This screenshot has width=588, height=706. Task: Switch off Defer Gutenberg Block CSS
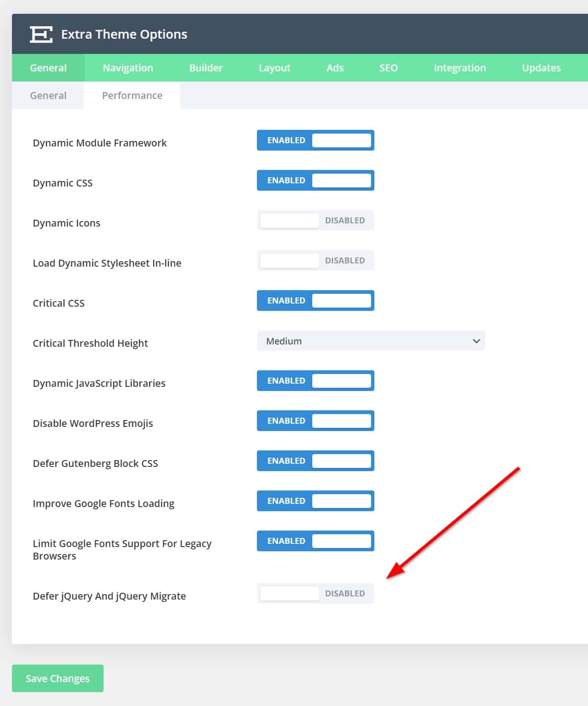tap(315, 461)
